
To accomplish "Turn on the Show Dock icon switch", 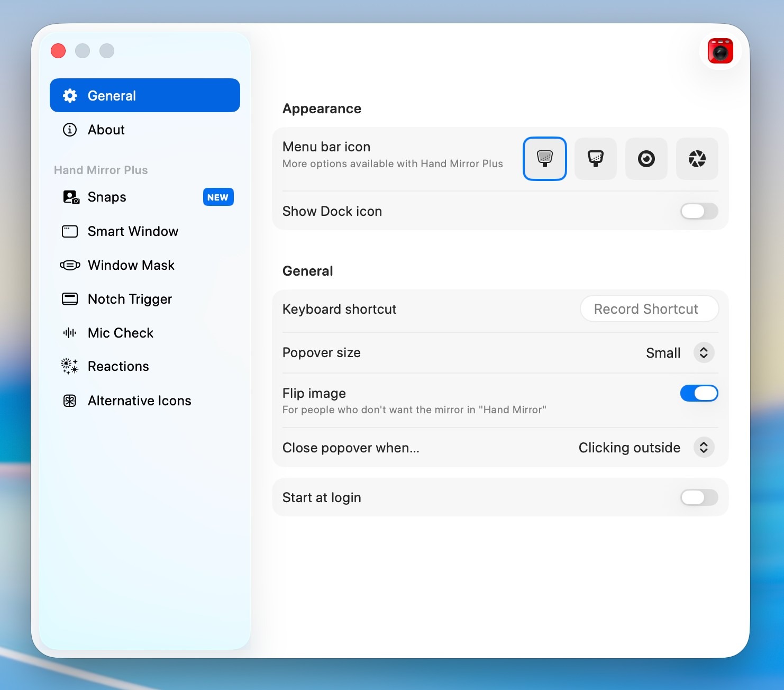I will pos(699,211).
